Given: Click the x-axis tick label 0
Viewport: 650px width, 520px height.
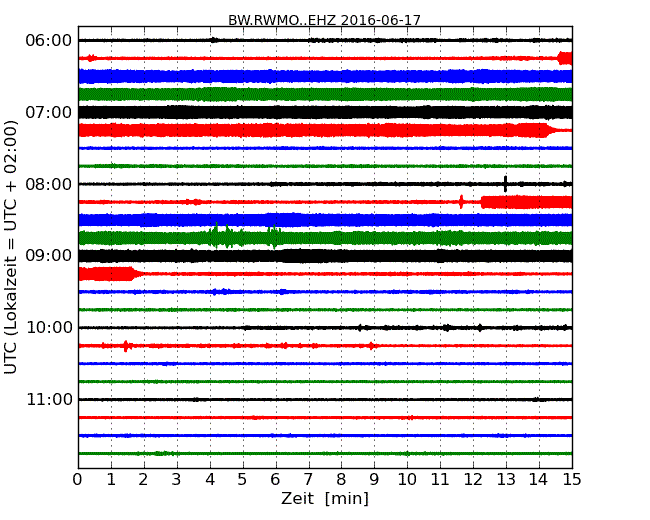Looking at the screenshot, I should click(x=78, y=480).
